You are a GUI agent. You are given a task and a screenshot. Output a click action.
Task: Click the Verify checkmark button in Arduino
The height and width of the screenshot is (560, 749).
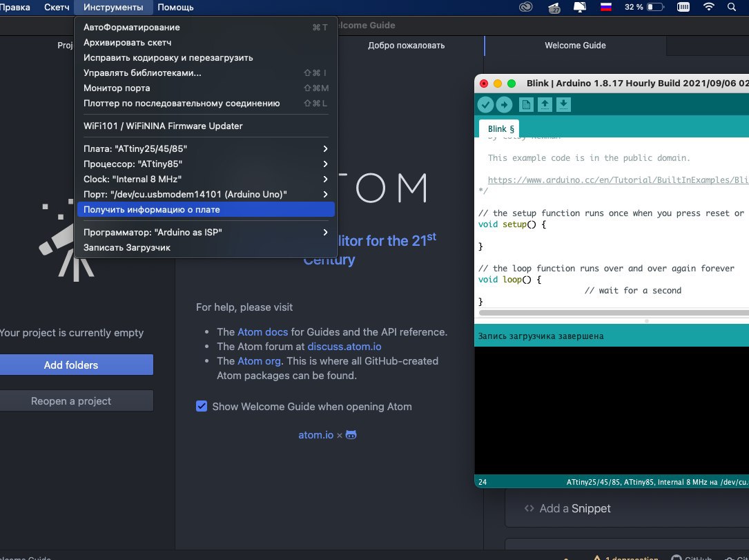[485, 105]
